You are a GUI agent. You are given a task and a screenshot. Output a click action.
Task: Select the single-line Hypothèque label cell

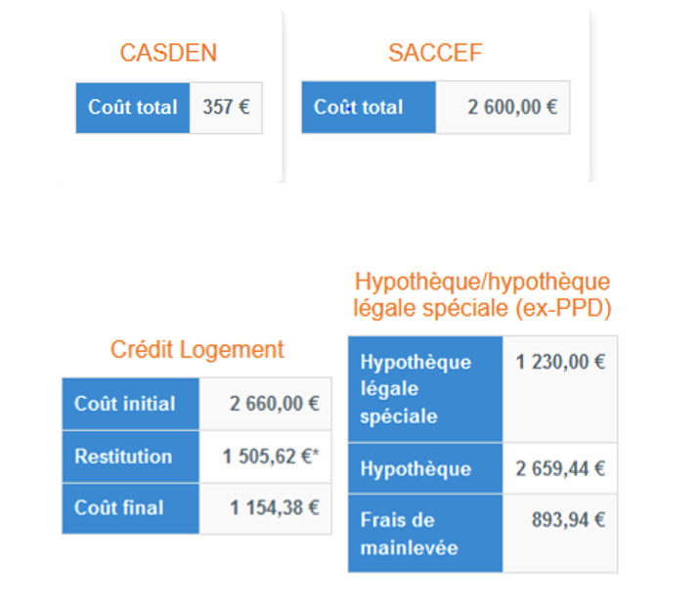click(x=425, y=468)
